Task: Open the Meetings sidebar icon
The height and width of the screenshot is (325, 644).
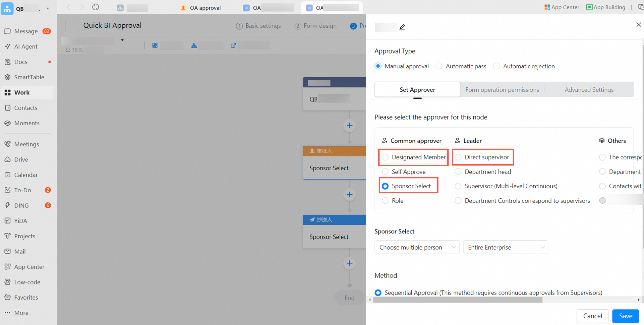Action: click(x=7, y=144)
